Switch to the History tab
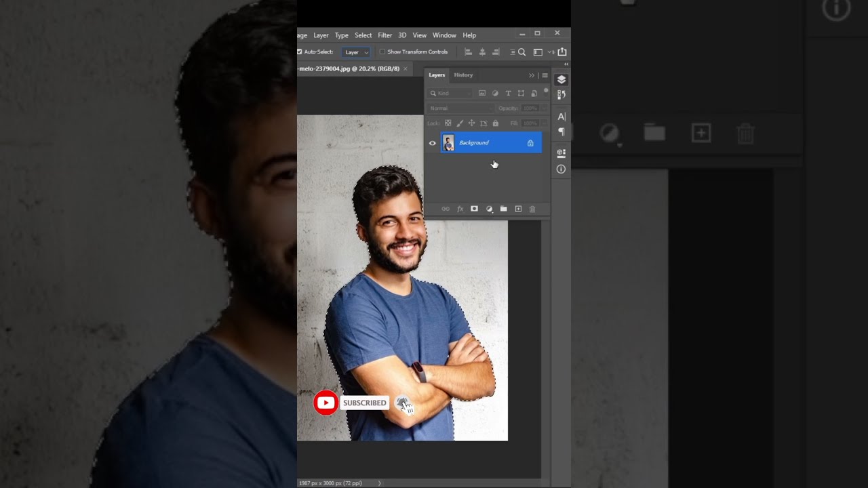The width and height of the screenshot is (868, 488). coord(463,75)
